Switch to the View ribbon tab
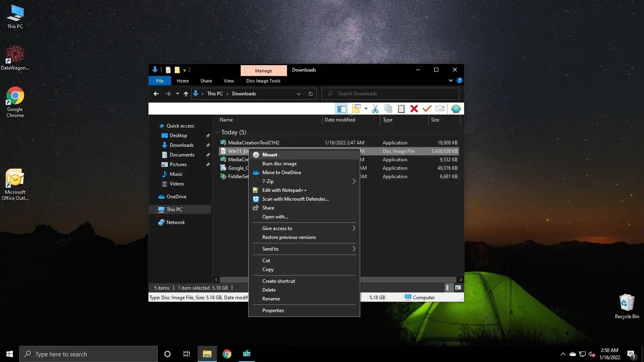The image size is (644, 362). (x=229, y=81)
